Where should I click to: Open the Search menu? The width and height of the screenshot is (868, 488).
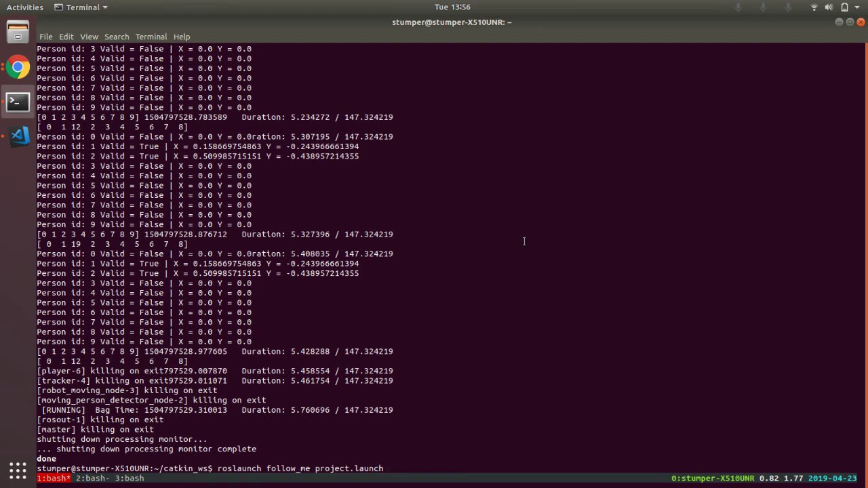click(117, 37)
